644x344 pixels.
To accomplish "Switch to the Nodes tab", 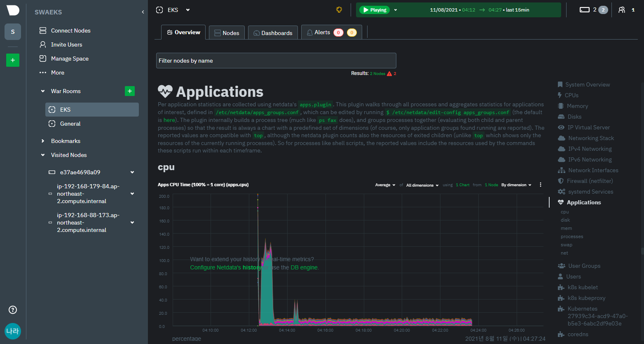I will coord(227,33).
